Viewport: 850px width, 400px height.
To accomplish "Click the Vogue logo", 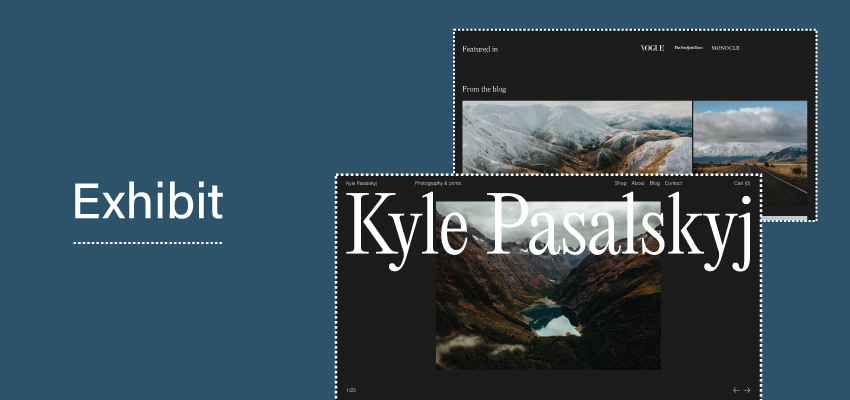I will pos(652,48).
